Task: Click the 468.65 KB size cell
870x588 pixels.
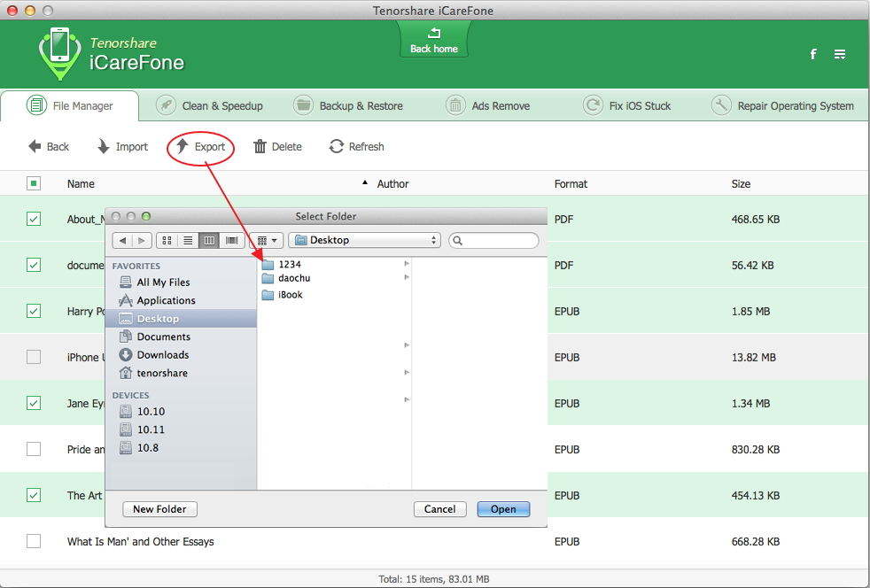Action: pos(755,219)
